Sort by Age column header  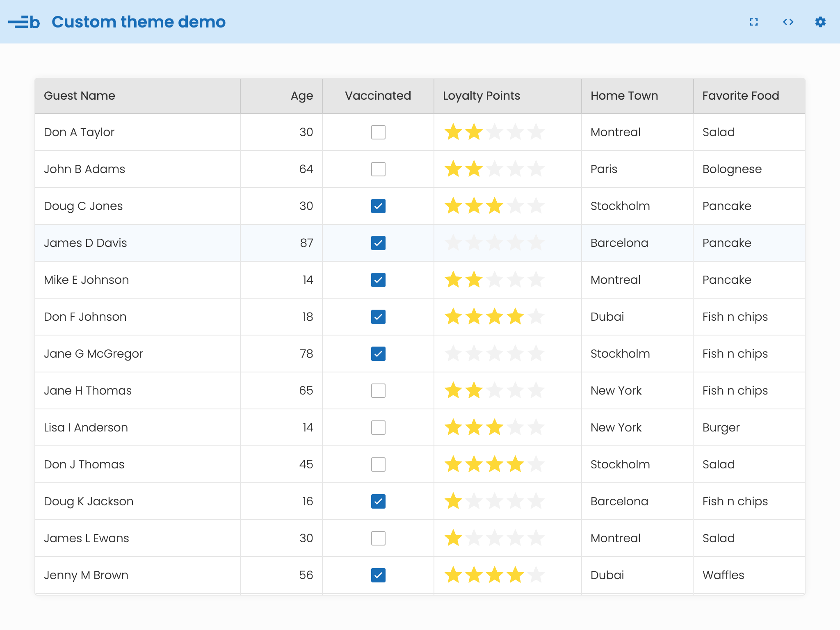tap(301, 96)
